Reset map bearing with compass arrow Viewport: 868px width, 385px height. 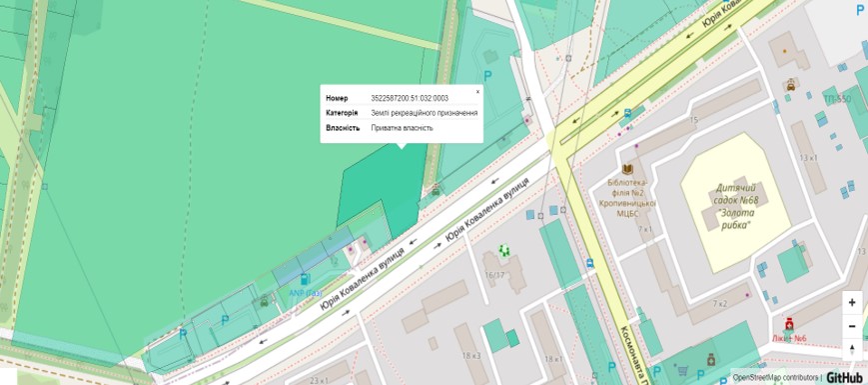tap(852, 350)
